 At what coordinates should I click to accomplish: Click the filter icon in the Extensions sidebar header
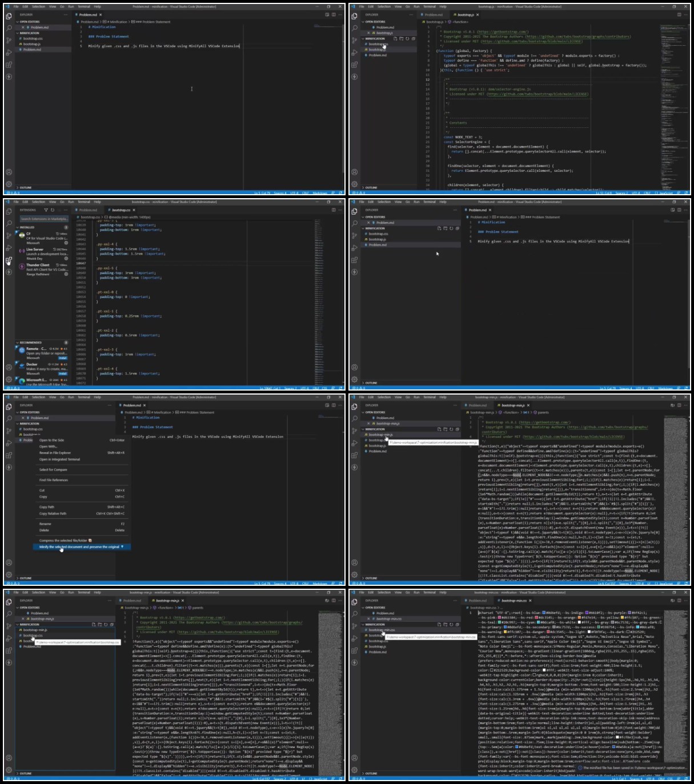pyautogui.click(x=46, y=210)
